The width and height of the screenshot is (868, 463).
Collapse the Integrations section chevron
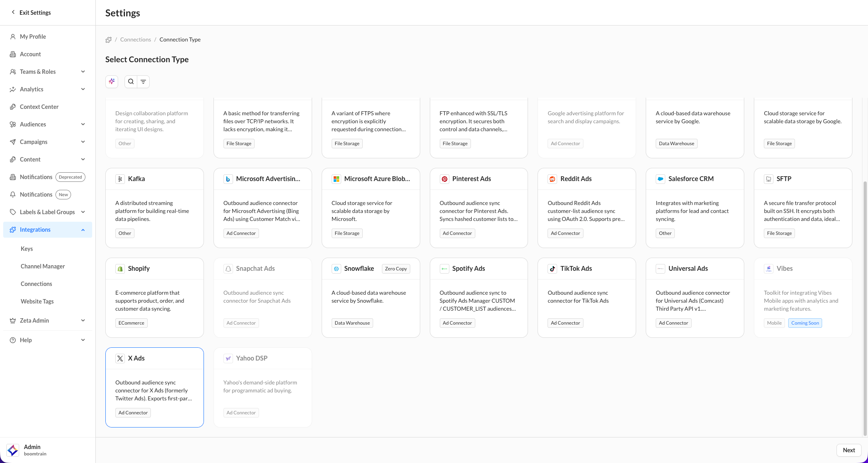[83, 230]
